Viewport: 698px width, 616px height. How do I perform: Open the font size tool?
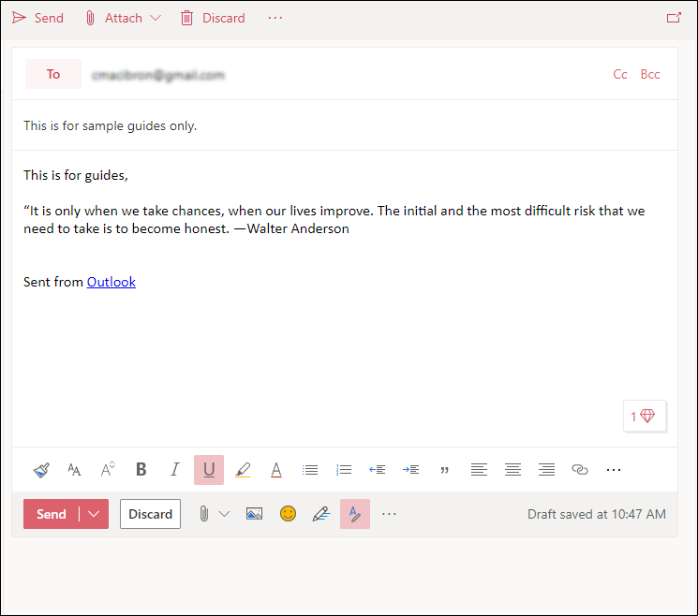74,470
